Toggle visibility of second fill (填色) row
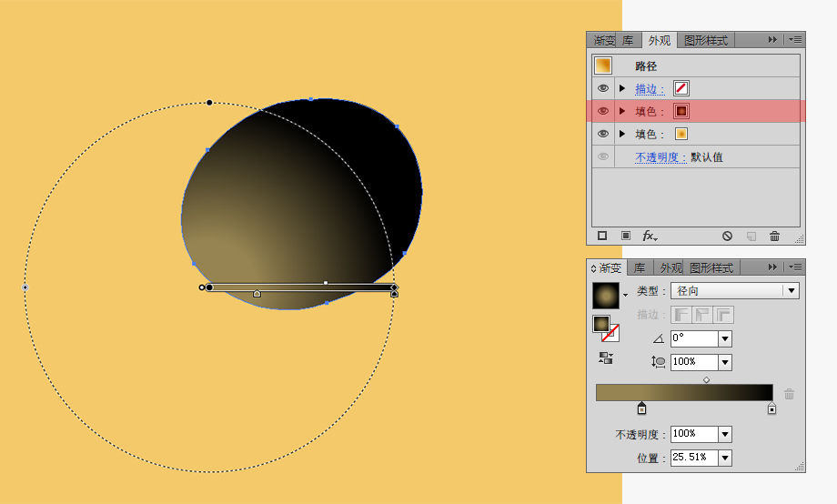 tap(603, 134)
